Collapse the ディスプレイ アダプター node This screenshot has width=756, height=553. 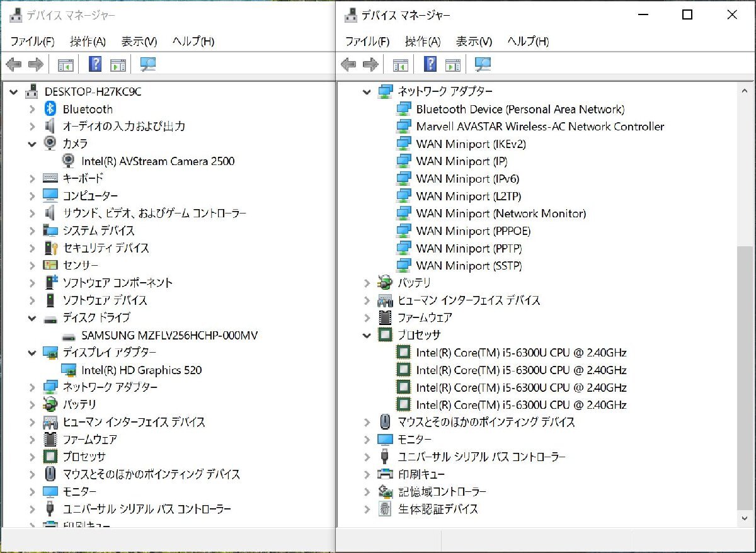tap(32, 352)
